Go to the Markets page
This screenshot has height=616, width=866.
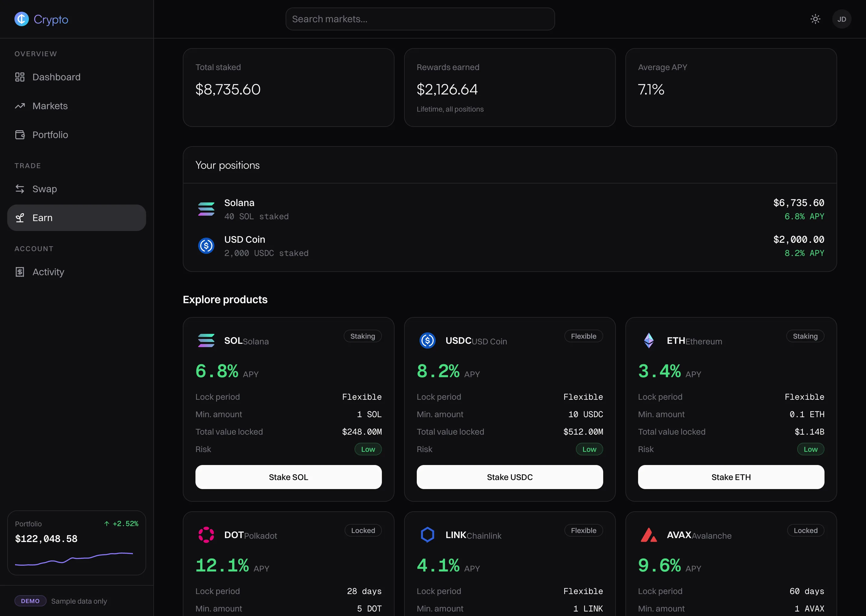coord(77,106)
